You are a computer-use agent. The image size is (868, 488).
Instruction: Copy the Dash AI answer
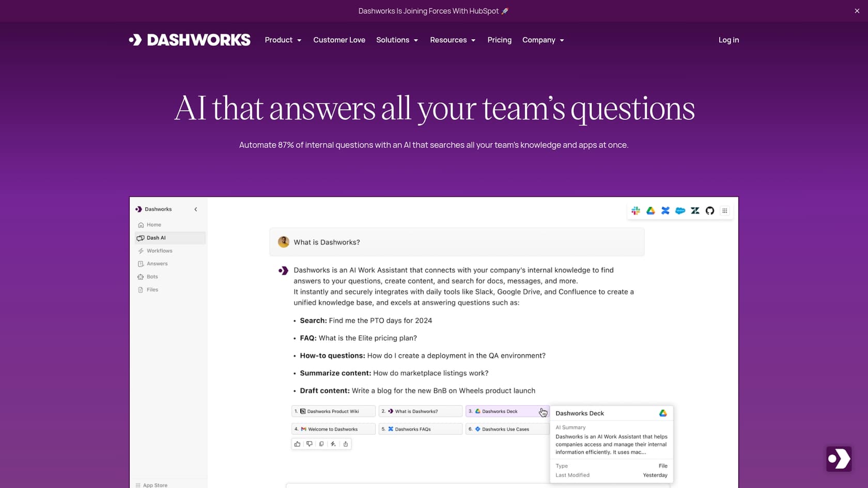(321, 444)
